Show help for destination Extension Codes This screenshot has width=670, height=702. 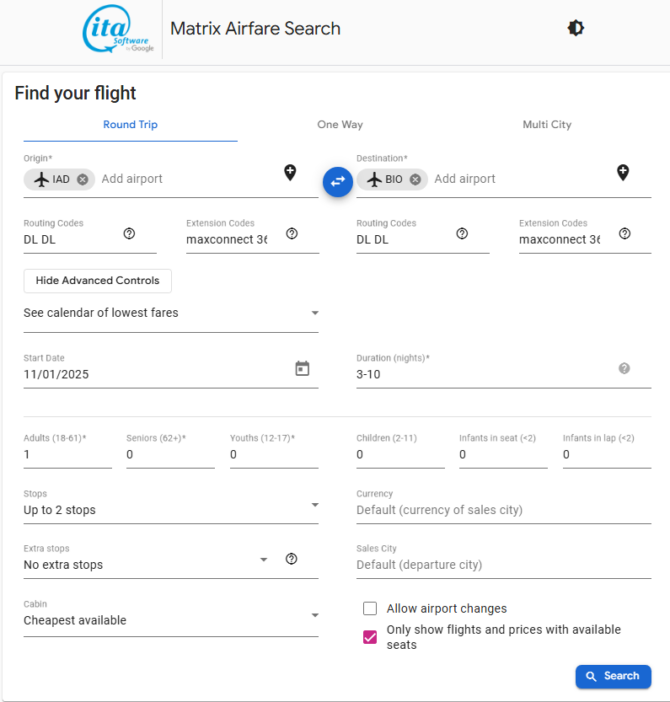tap(624, 234)
